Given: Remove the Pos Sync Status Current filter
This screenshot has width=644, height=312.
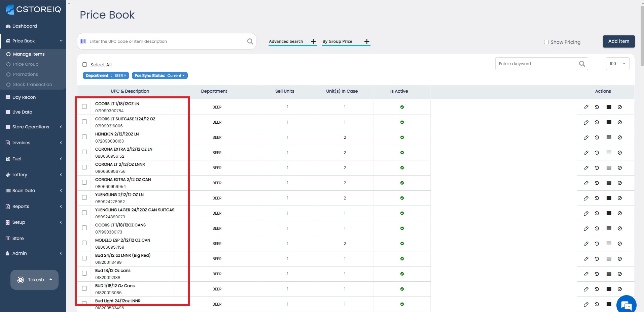Looking at the screenshot, I should pyautogui.click(x=183, y=75).
